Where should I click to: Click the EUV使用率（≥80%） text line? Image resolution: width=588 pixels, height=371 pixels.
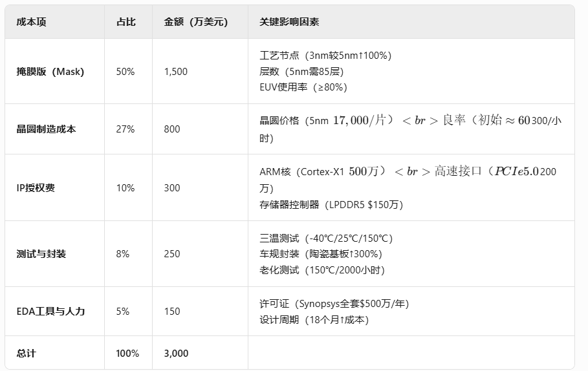click(x=303, y=87)
